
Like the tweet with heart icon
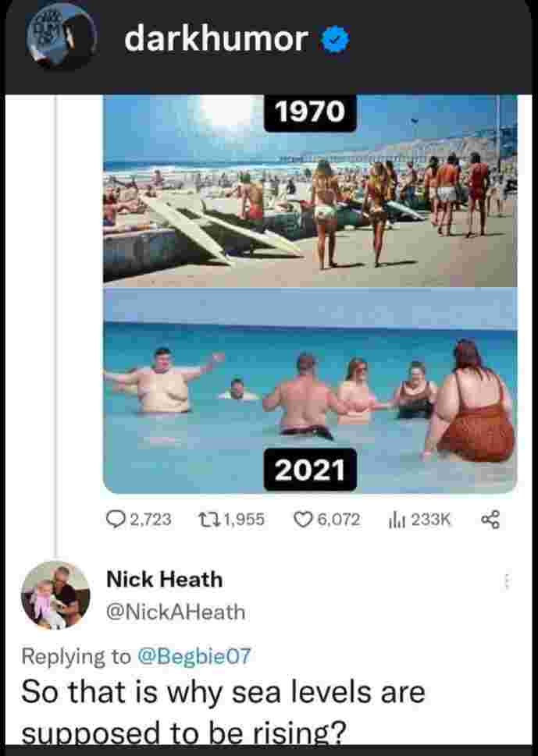click(x=302, y=520)
